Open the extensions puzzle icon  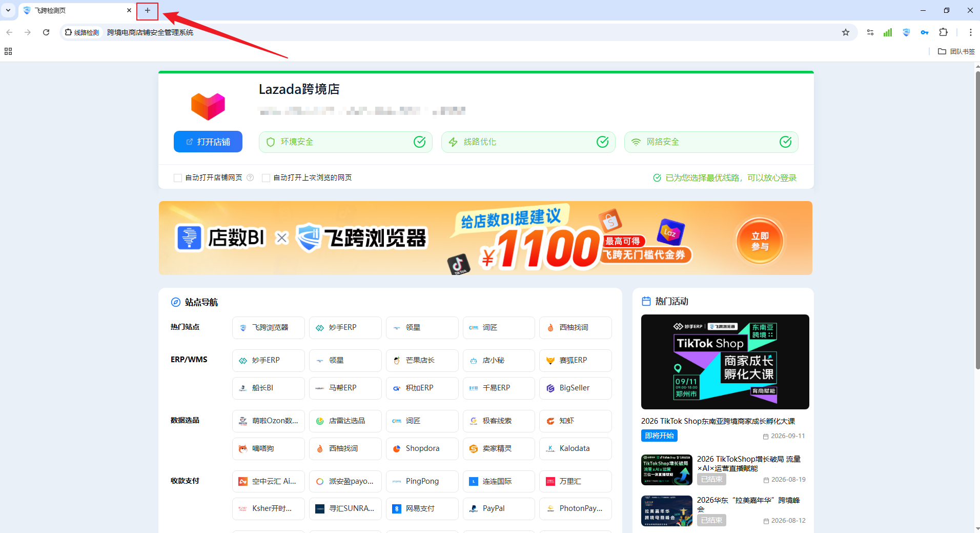[x=943, y=32]
